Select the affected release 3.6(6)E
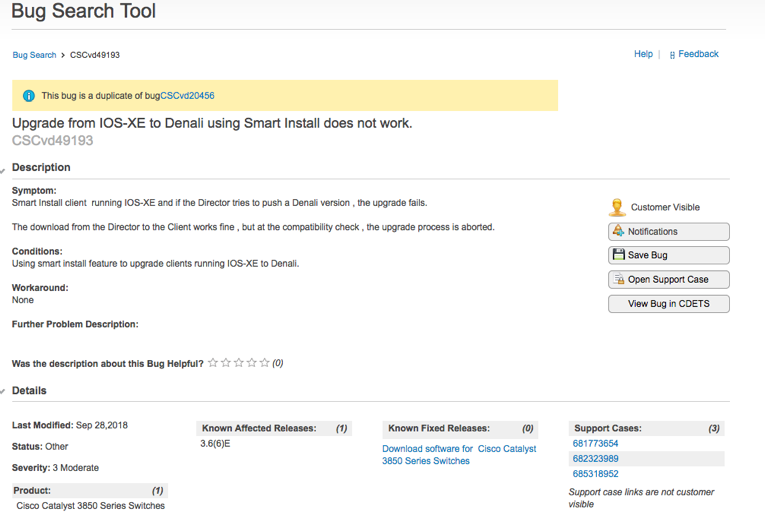This screenshot has width=765, height=525. pyautogui.click(x=215, y=444)
